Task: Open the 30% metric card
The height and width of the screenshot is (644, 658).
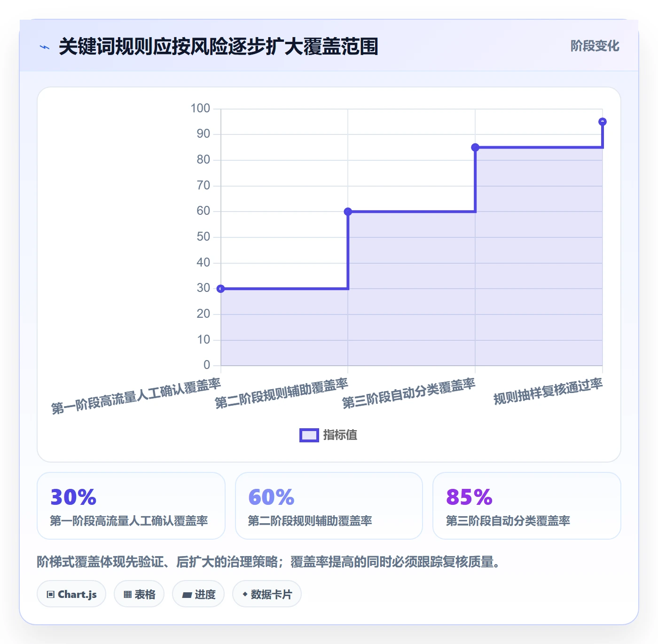Action: click(x=131, y=506)
